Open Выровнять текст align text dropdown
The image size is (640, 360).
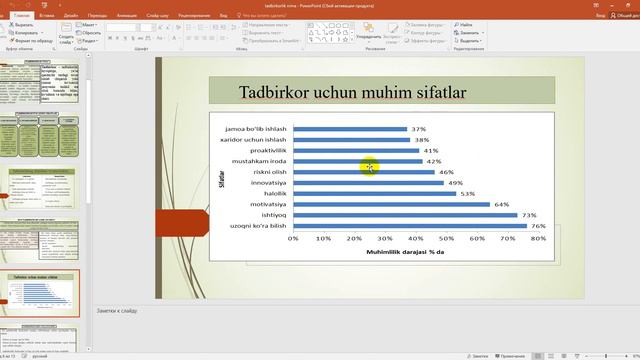[263, 33]
